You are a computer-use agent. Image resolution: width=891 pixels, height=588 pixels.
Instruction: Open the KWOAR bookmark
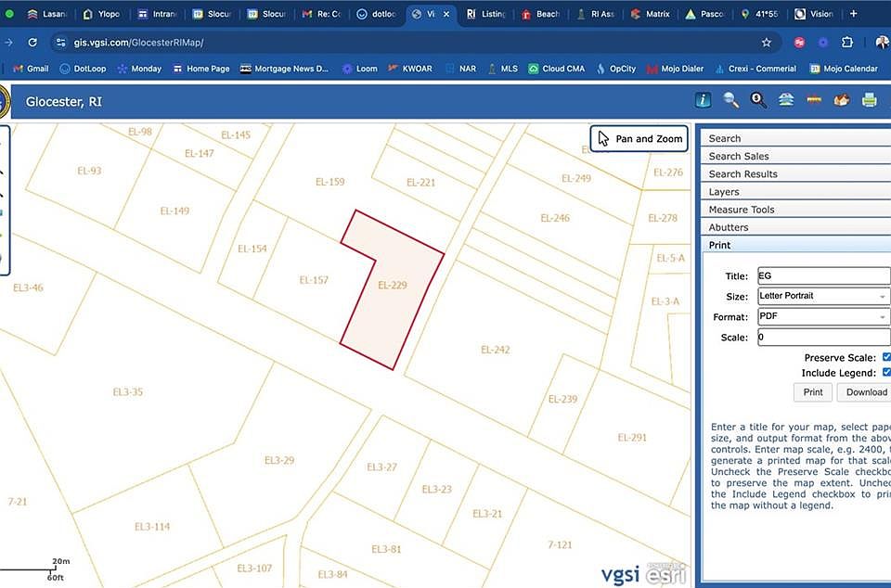409,69
